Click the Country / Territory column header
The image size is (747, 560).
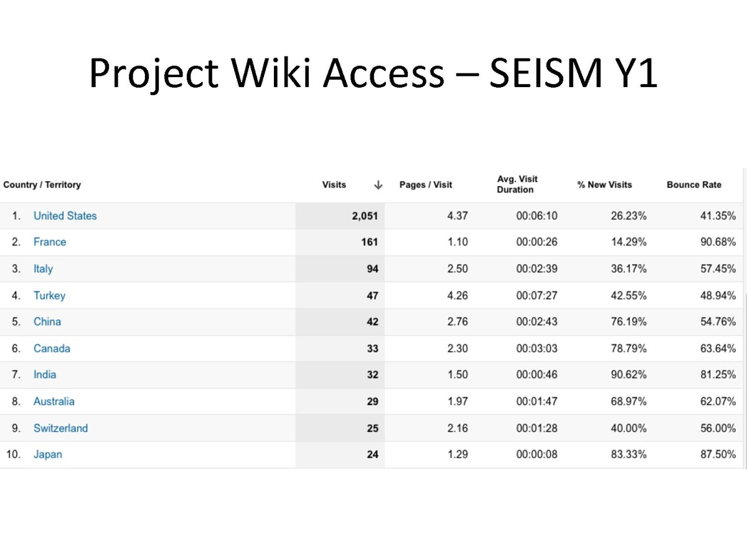(42, 185)
